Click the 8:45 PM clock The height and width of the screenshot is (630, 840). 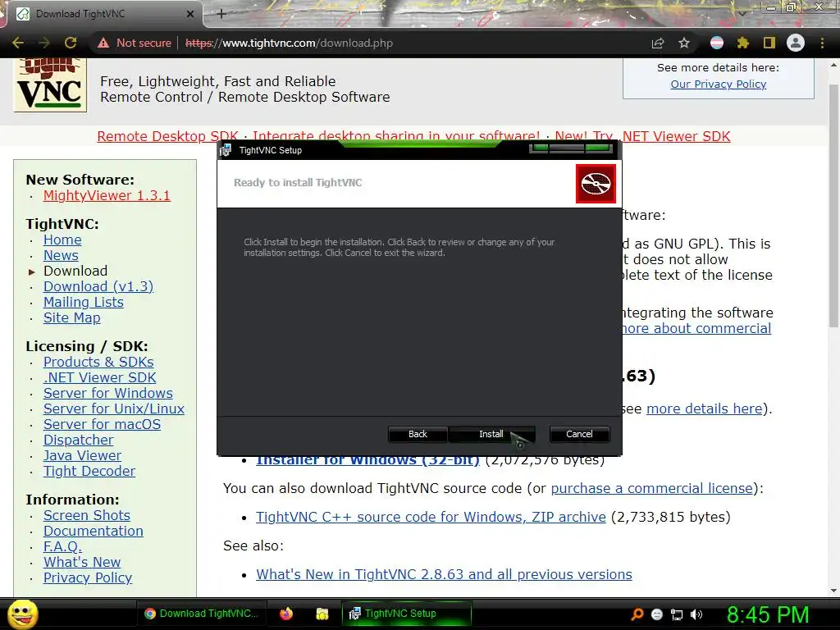click(768, 614)
